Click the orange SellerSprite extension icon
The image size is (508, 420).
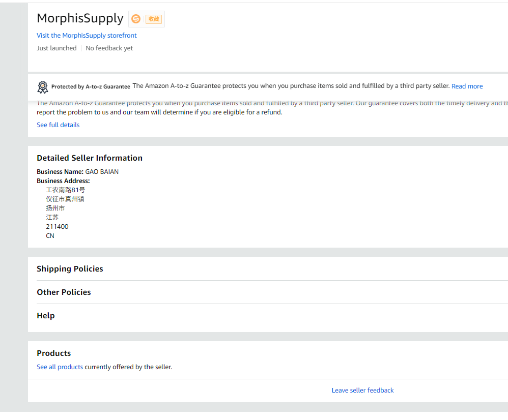pos(135,19)
